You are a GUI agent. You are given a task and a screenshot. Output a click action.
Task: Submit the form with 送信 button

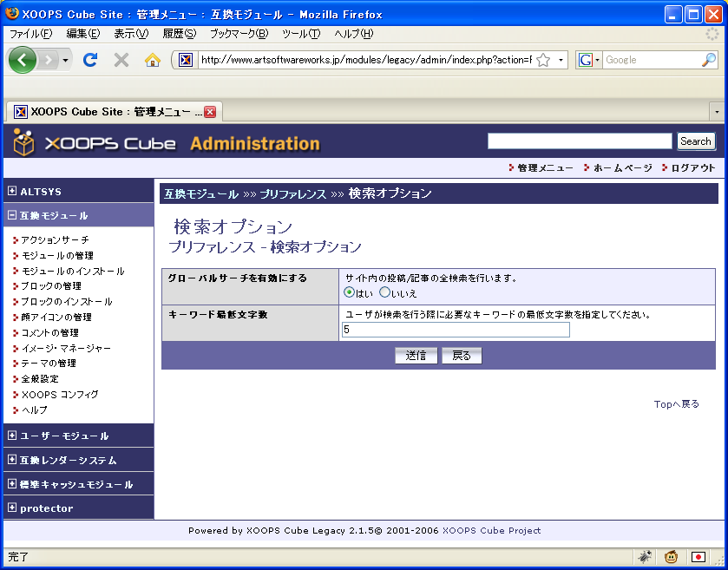point(416,356)
